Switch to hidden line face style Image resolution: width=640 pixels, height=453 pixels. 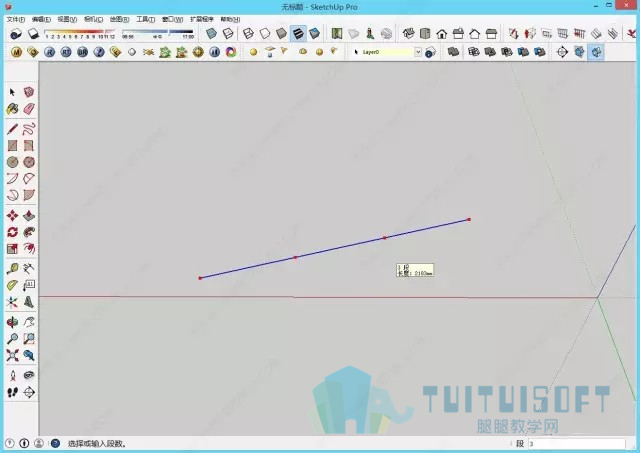[265, 33]
